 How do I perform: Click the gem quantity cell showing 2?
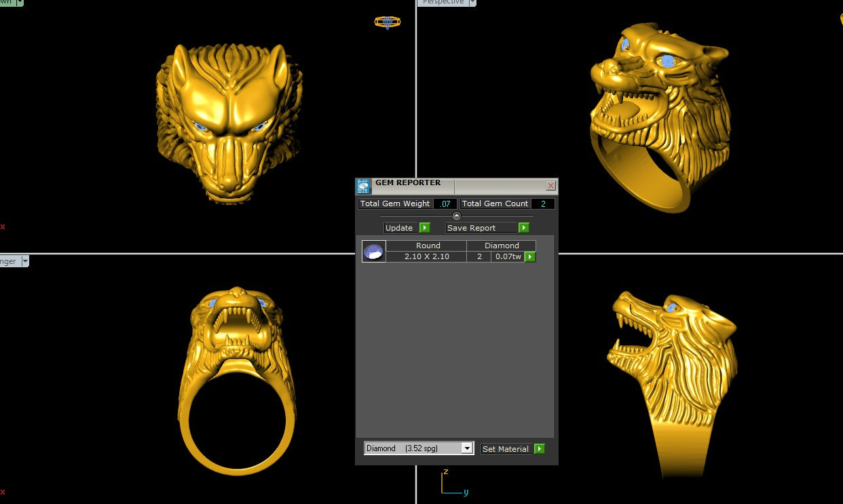click(x=479, y=256)
